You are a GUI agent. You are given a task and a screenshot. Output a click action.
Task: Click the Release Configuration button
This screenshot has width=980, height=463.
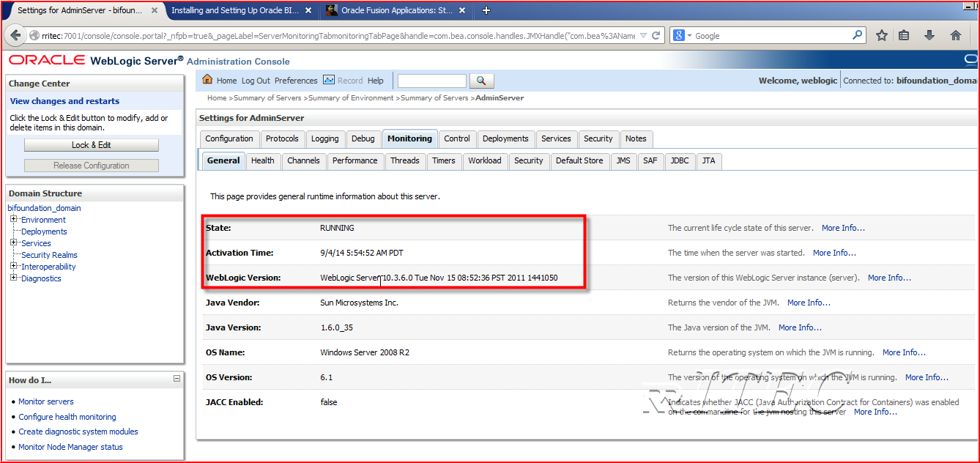click(x=92, y=166)
